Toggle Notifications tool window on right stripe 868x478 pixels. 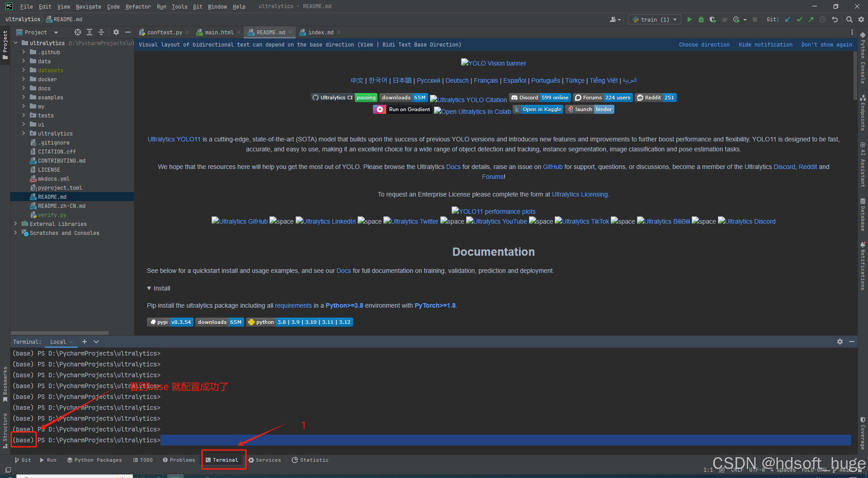(x=863, y=266)
